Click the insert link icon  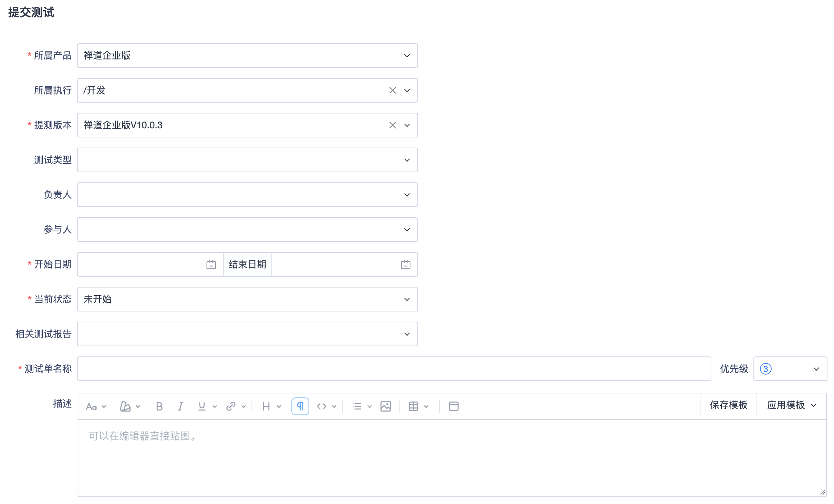tap(231, 406)
